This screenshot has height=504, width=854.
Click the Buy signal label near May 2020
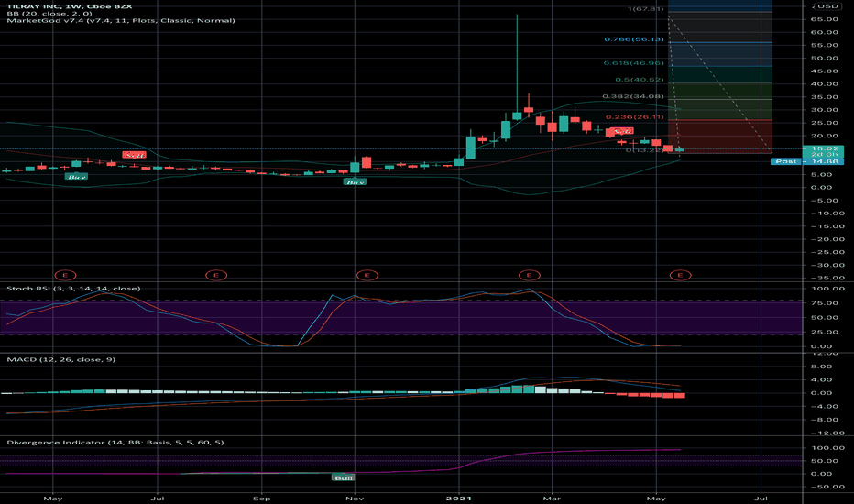pyautogui.click(x=76, y=177)
